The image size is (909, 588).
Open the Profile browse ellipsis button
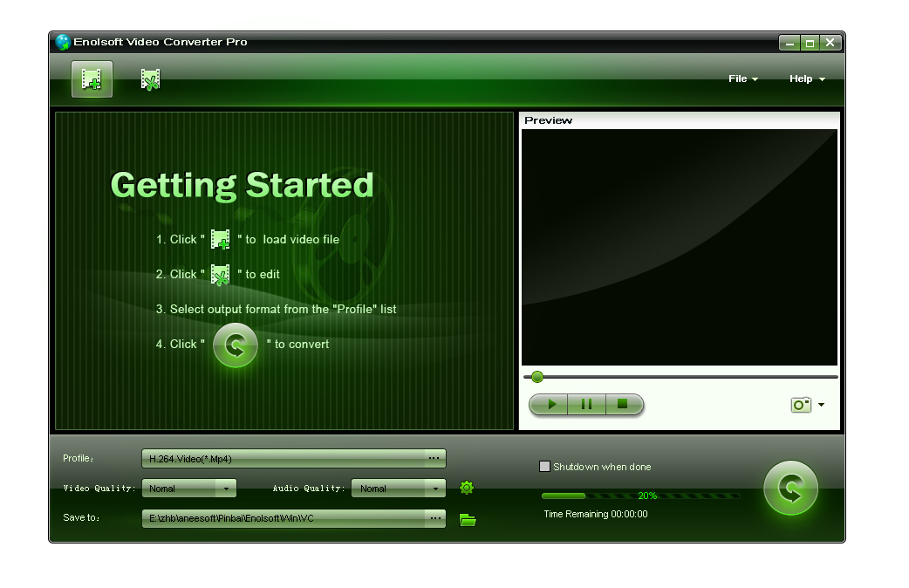point(434,458)
